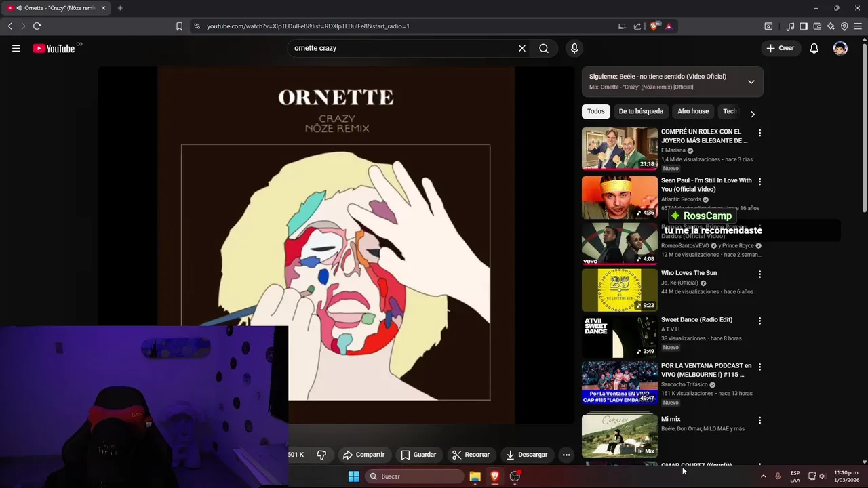Screen dimensions: 868x488
Task: Expand the Siguiente mix playlist panel
Action: point(751,82)
